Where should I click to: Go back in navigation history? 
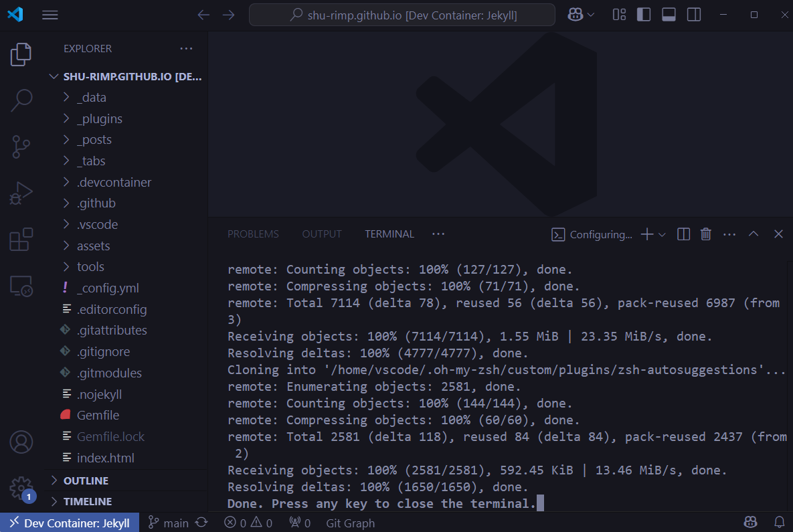click(x=203, y=15)
